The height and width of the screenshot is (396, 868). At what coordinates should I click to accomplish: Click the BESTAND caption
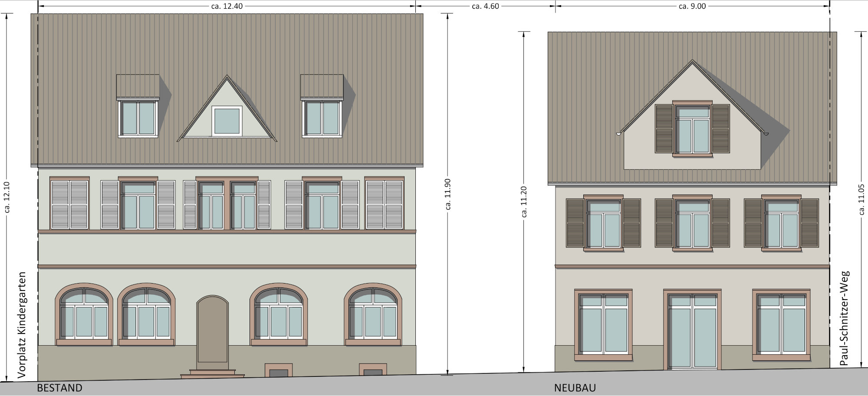[59, 388]
